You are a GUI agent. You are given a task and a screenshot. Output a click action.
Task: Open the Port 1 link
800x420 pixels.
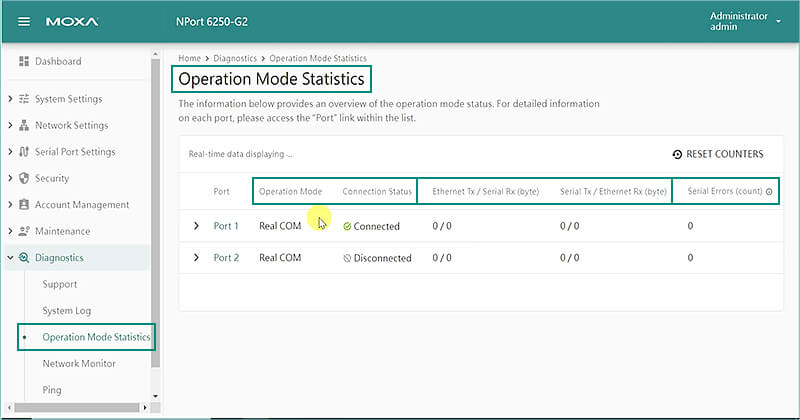(x=225, y=227)
